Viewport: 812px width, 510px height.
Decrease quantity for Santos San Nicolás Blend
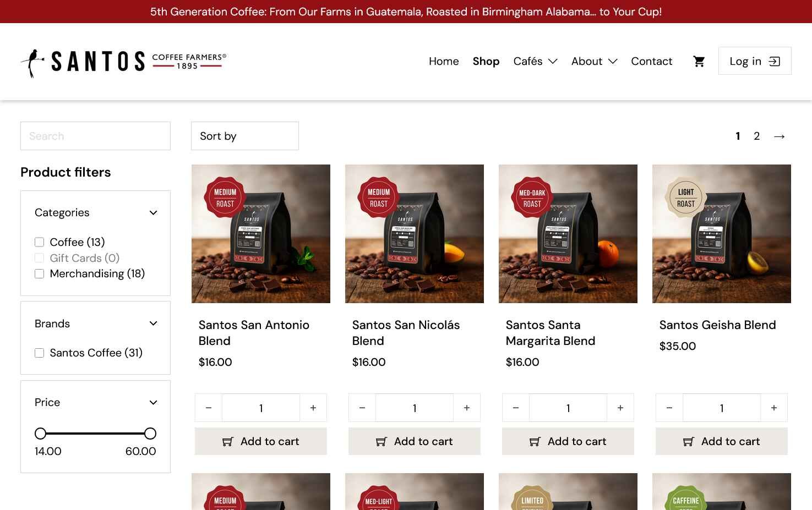tap(362, 408)
